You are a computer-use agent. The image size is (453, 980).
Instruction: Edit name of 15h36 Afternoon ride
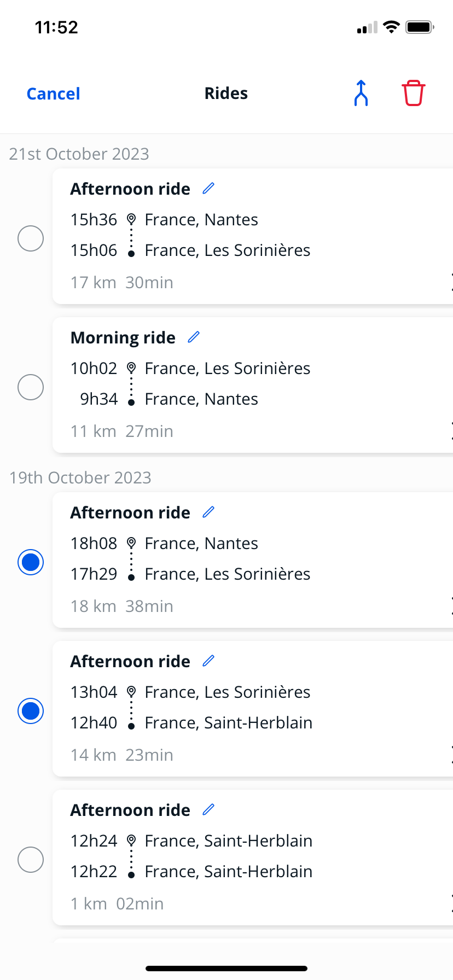(x=208, y=189)
